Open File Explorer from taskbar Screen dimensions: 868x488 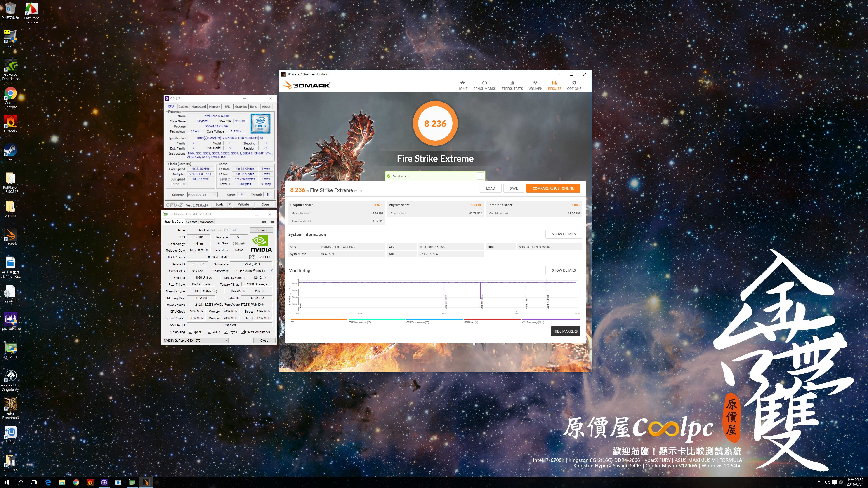pyautogui.click(x=62, y=482)
